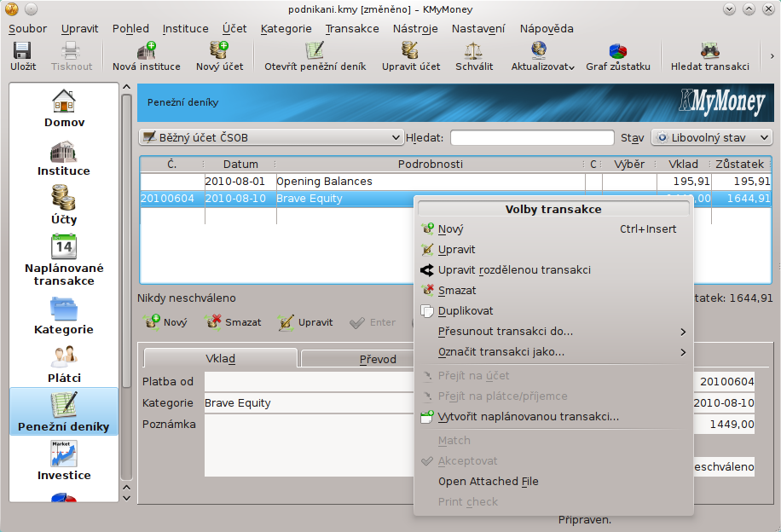781x532 pixels.
Task: Open the ledger with Otevřít peněžní deník
Action: (x=315, y=55)
